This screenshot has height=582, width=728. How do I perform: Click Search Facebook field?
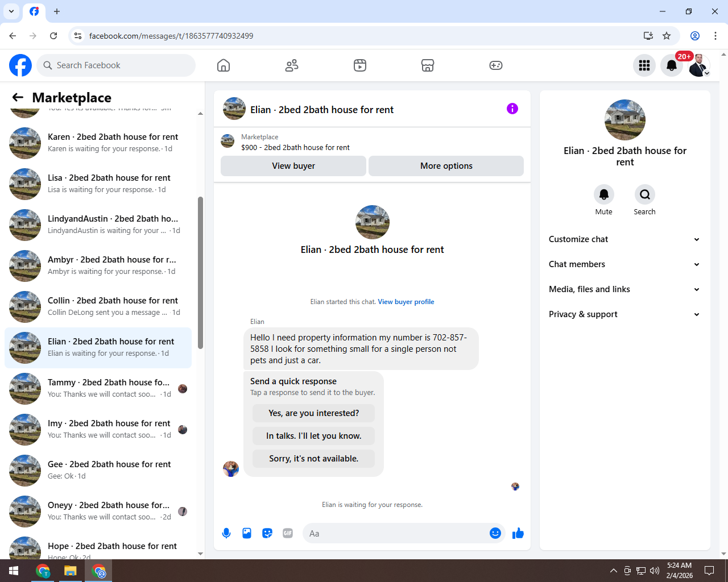(116, 65)
